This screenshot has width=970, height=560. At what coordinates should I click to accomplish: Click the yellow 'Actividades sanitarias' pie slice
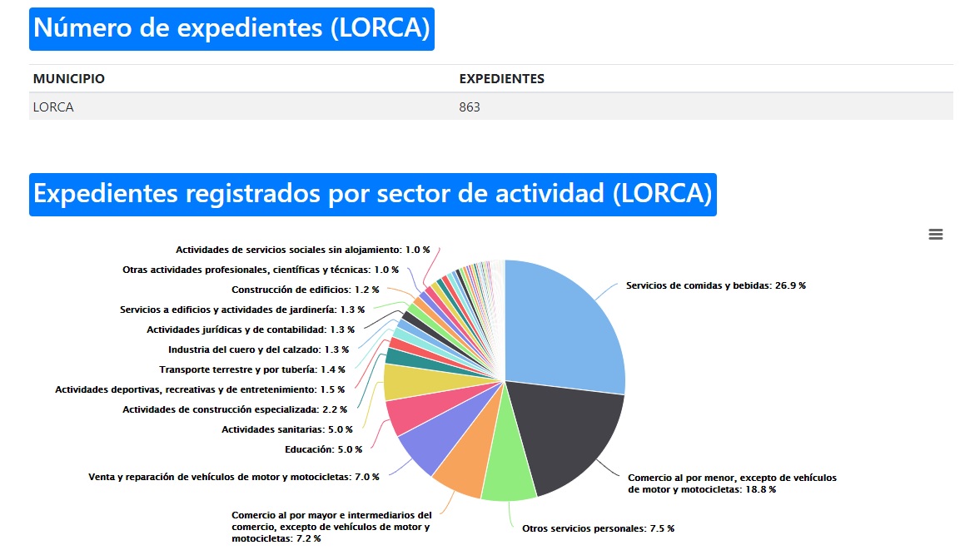click(402, 383)
